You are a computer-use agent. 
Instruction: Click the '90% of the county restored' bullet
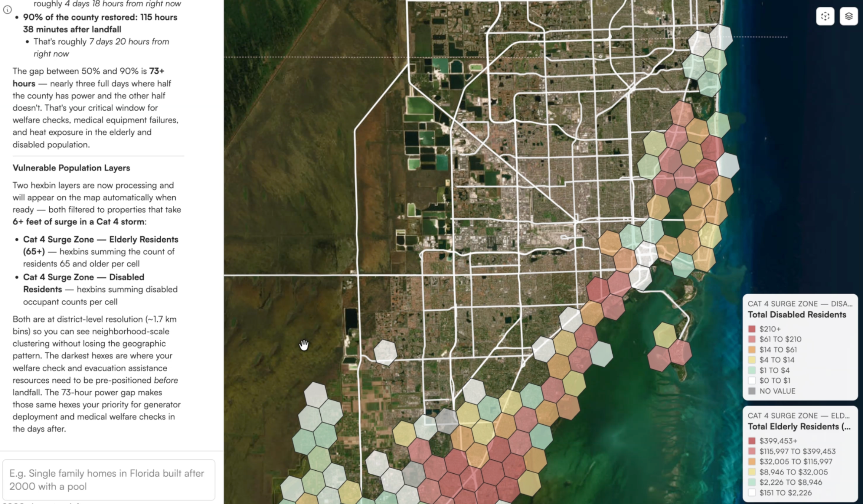click(x=100, y=23)
